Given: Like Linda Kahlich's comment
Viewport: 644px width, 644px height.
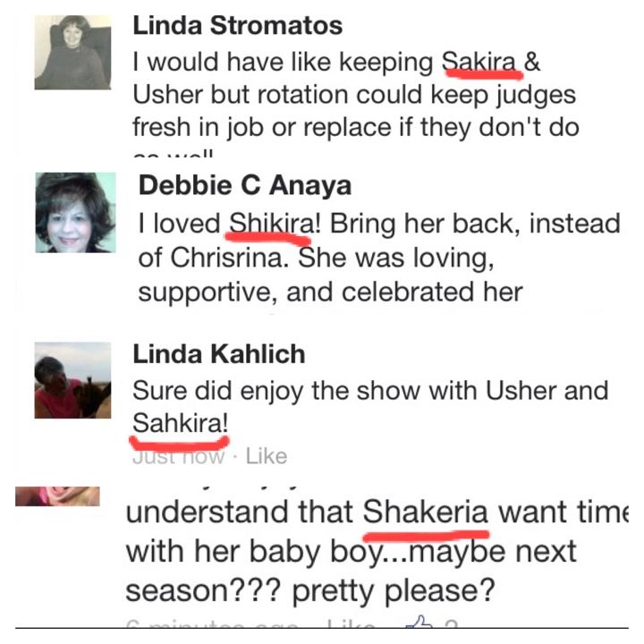Looking at the screenshot, I should 267,456.
